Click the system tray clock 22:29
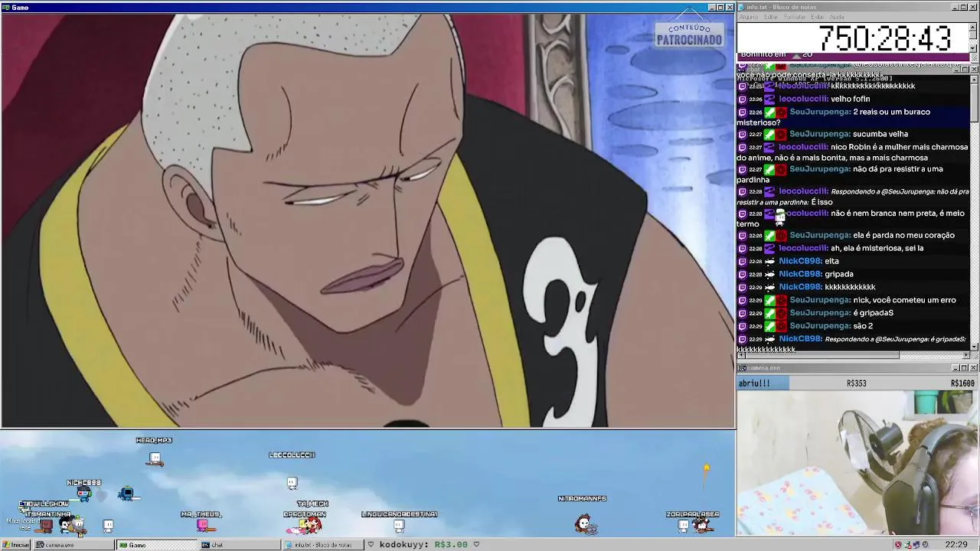Screen dimensions: 980x551 tap(956, 545)
